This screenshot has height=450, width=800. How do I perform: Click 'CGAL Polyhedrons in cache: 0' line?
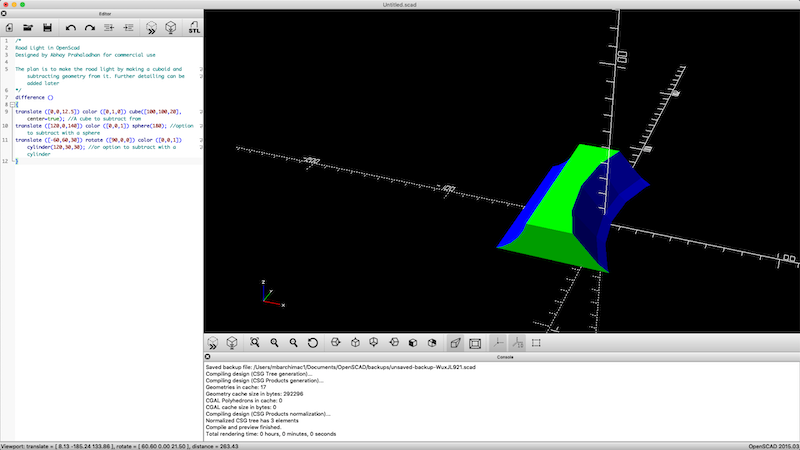pos(243,401)
